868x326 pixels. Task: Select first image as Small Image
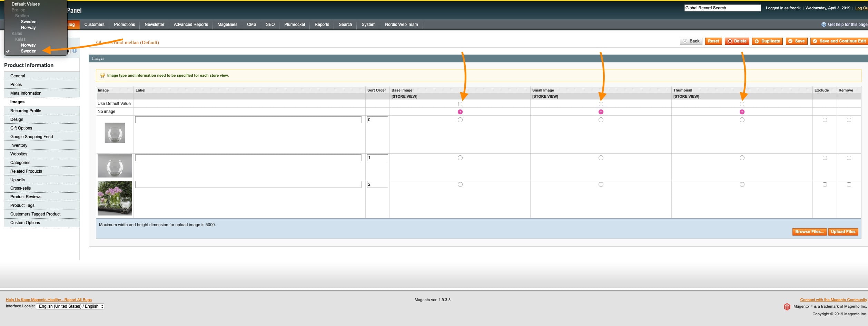(x=601, y=120)
